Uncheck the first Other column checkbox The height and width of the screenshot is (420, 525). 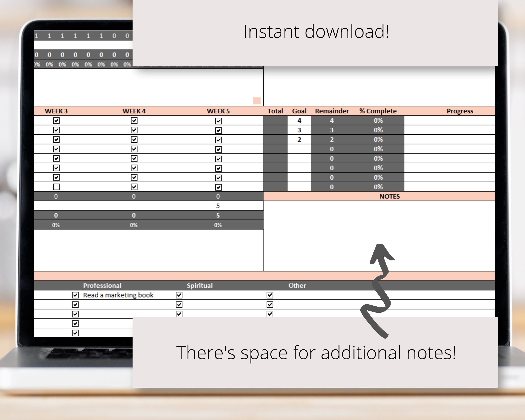pos(270,295)
